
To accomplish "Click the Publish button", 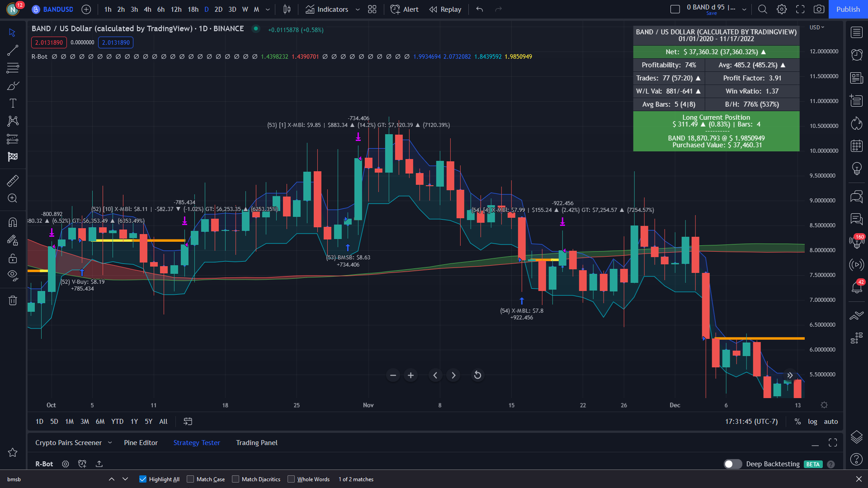I will (848, 9).
